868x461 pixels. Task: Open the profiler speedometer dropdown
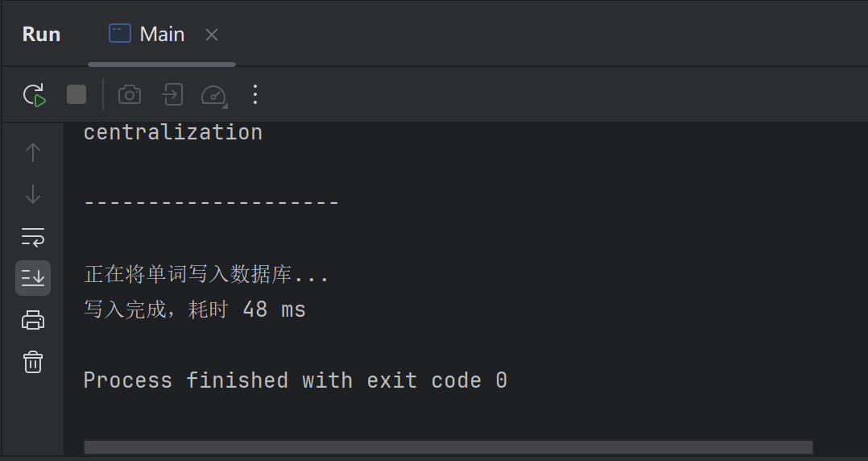pos(213,95)
